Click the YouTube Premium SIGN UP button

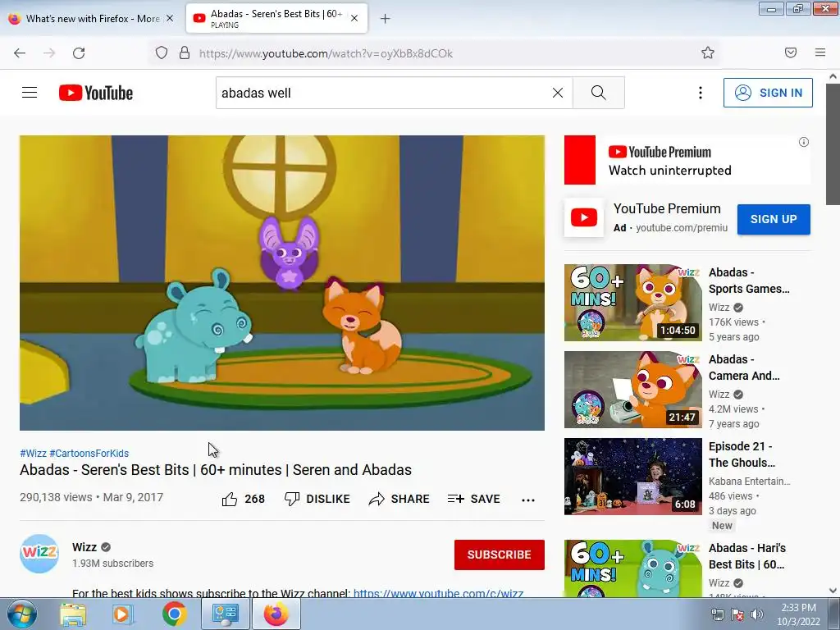point(773,219)
